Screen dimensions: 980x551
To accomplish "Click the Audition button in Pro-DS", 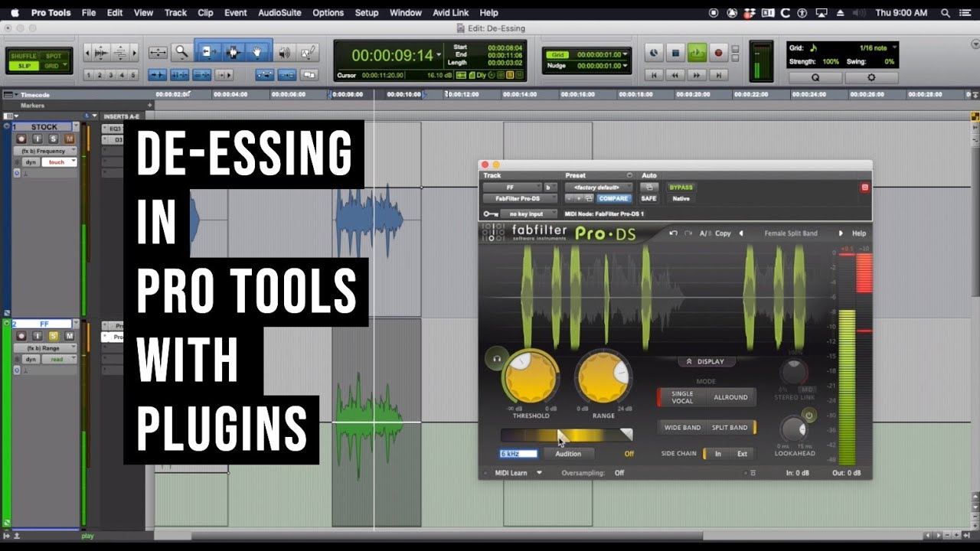I will pos(568,454).
